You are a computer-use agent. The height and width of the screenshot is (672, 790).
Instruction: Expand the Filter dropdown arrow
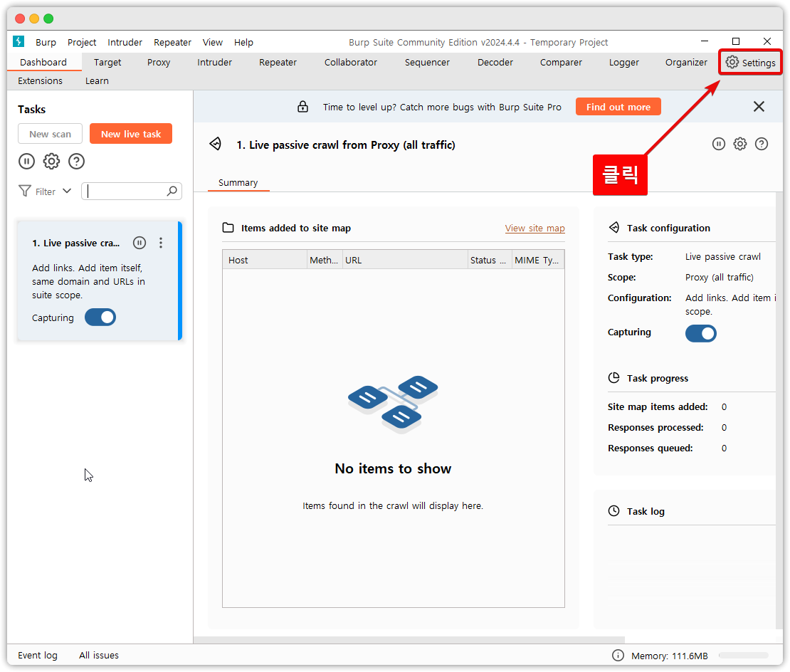(67, 191)
